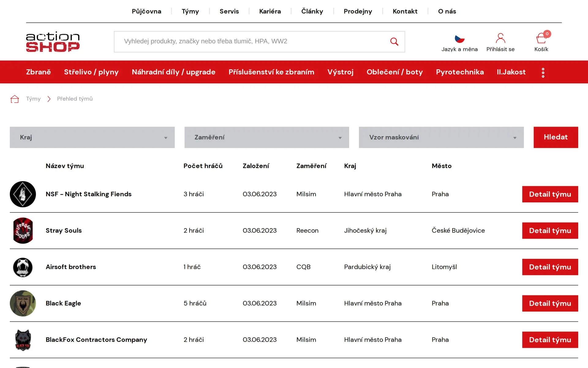
Task: Open the BlackFox Contractors Company team logo
Action: point(23,340)
